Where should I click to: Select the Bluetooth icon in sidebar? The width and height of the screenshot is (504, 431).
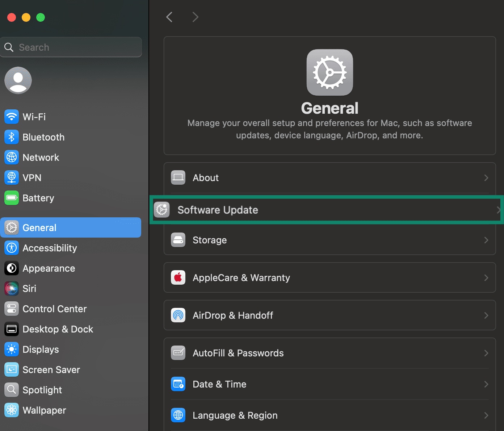(x=11, y=137)
